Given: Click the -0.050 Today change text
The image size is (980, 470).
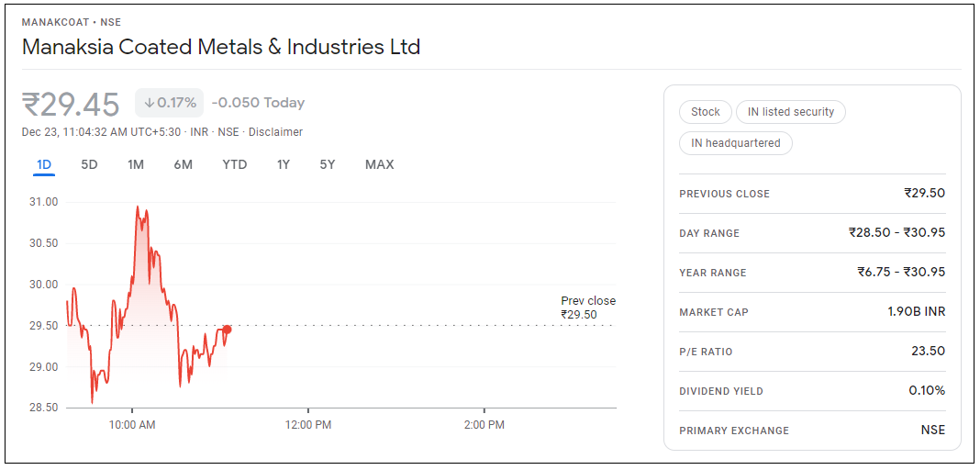Looking at the screenshot, I should pos(258,103).
